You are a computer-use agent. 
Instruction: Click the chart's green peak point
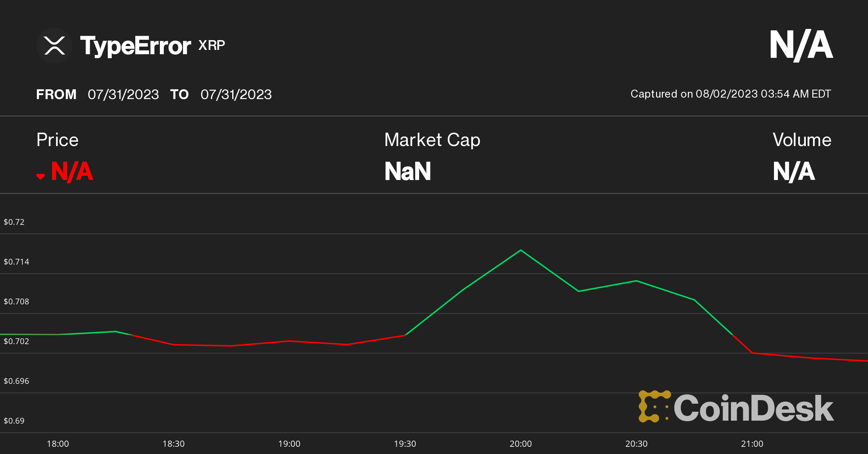[521, 250]
